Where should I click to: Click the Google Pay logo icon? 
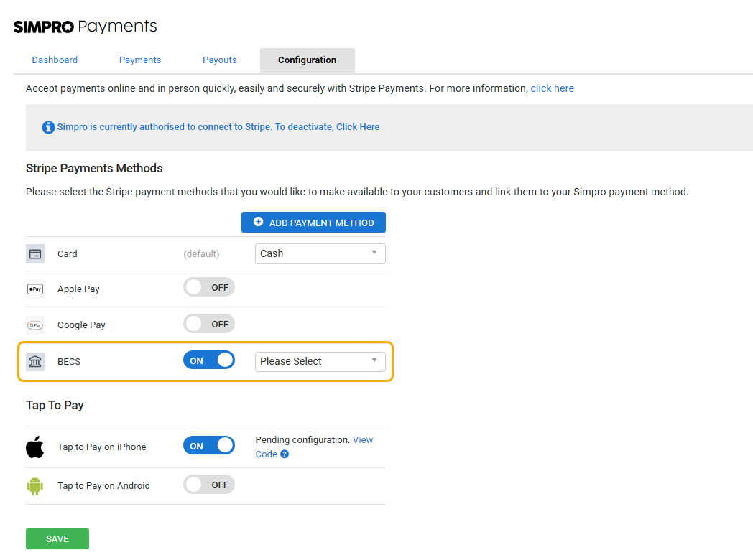pyautogui.click(x=35, y=325)
